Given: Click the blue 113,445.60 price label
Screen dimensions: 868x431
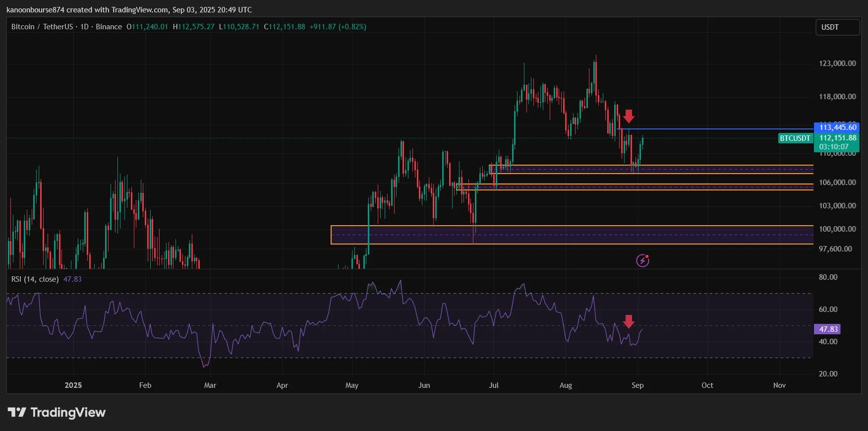Looking at the screenshot, I should pyautogui.click(x=837, y=127).
